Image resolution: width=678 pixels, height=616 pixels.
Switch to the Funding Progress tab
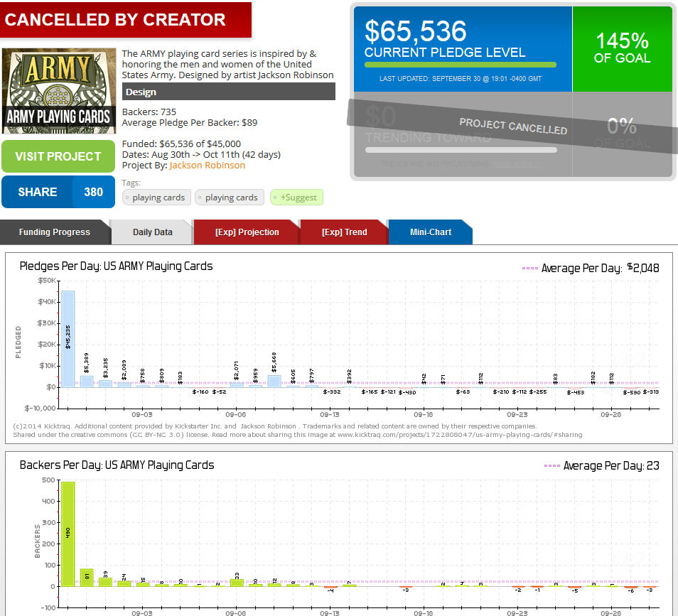tap(54, 232)
